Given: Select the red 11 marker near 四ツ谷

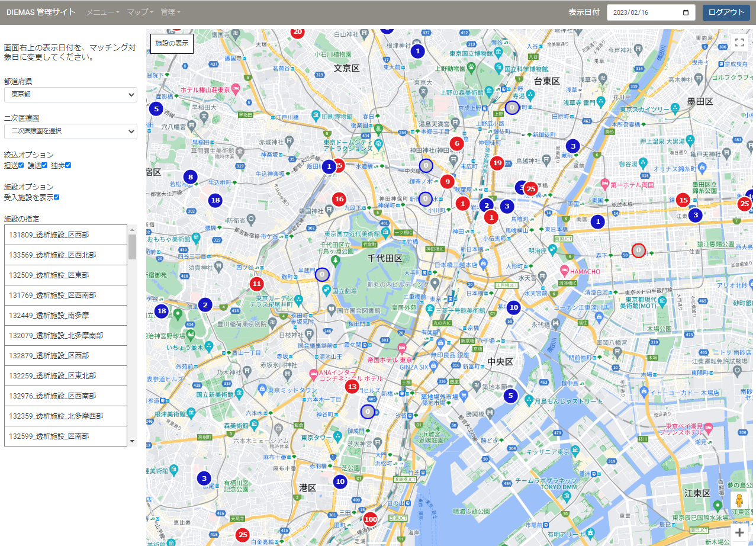Looking at the screenshot, I should pyautogui.click(x=256, y=284).
